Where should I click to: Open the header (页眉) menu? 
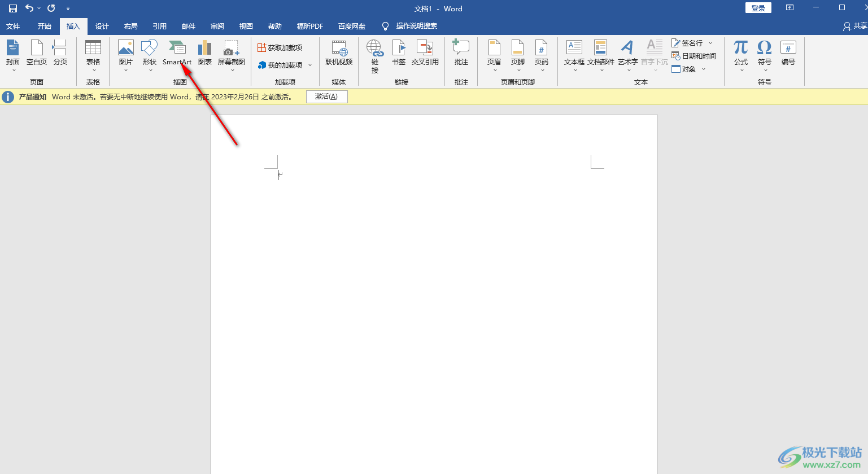point(494,55)
